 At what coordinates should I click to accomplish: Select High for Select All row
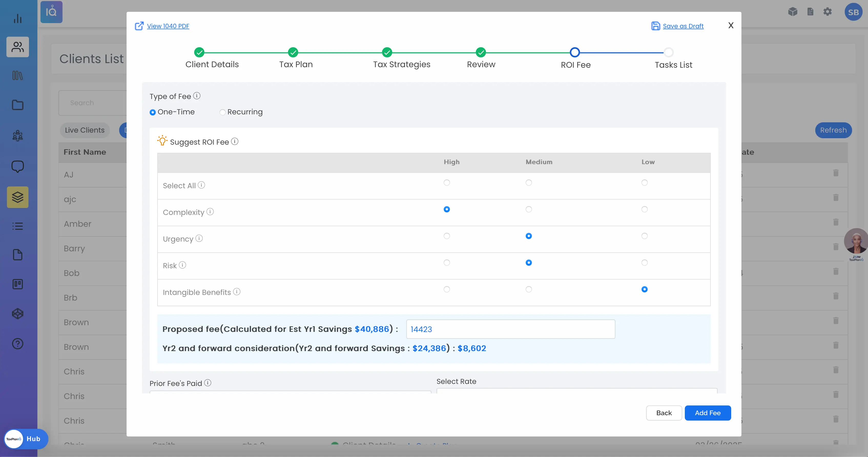click(447, 183)
